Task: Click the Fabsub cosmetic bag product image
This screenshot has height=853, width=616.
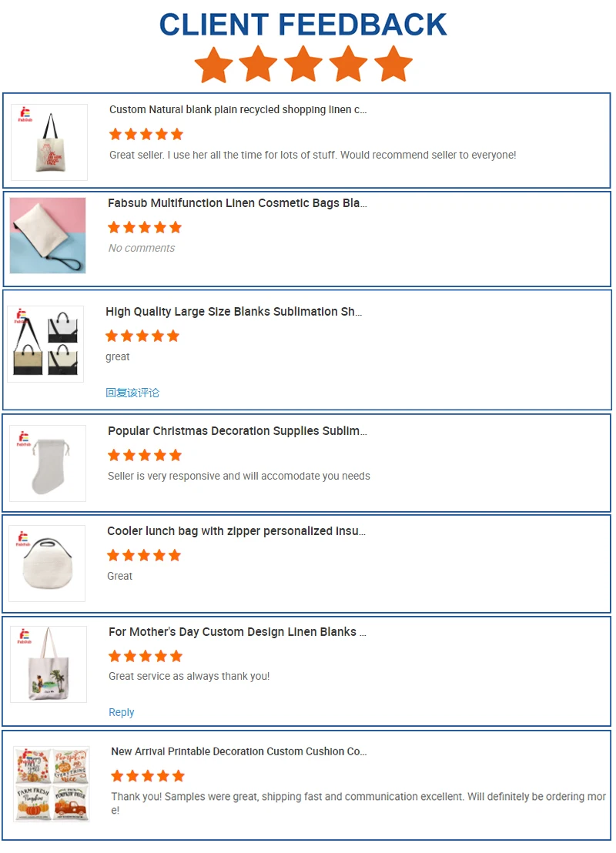Action: tap(48, 236)
